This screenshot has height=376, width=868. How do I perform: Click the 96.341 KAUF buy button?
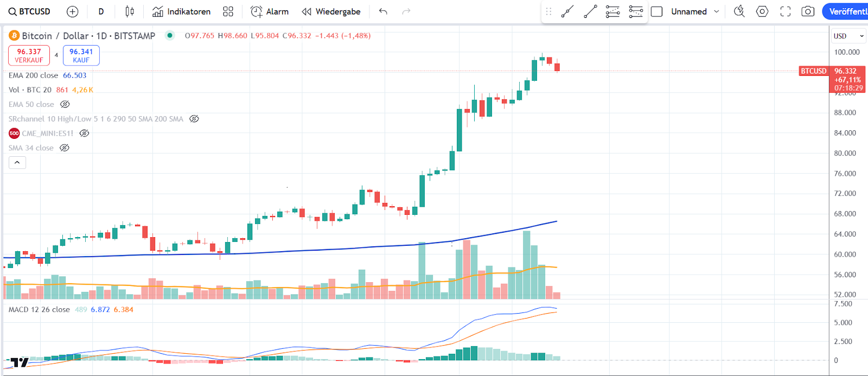81,55
